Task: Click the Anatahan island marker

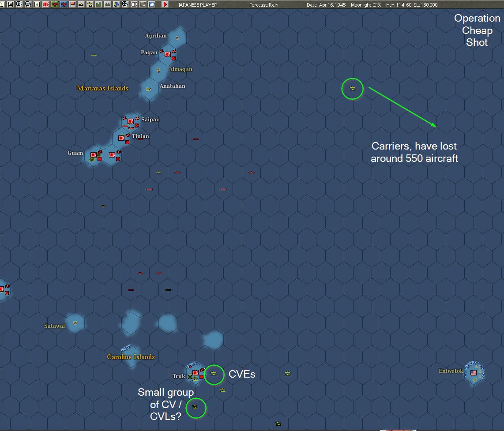Action: [x=148, y=89]
